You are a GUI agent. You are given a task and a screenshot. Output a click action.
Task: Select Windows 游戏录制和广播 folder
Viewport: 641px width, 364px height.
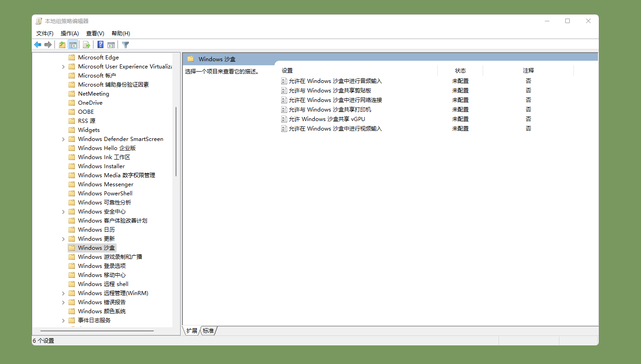click(x=110, y=257)
